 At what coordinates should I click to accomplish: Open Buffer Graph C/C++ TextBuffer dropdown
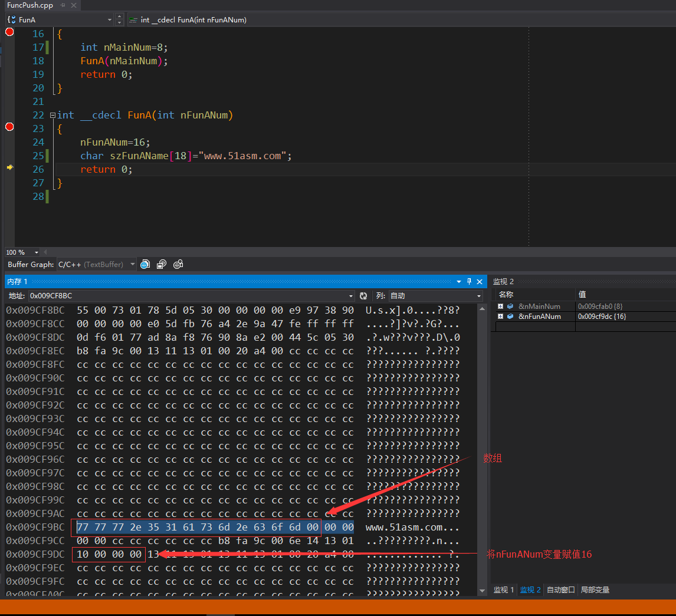coord(132,265)
